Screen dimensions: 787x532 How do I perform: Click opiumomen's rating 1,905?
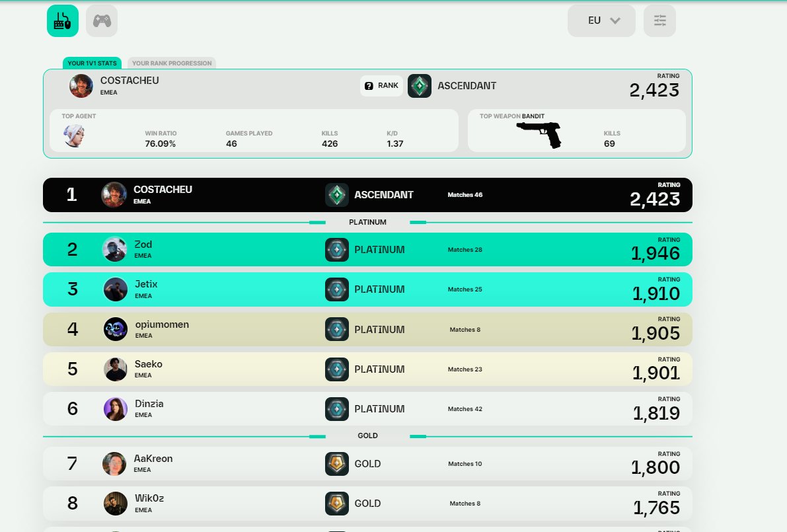(x=656, y=333)
